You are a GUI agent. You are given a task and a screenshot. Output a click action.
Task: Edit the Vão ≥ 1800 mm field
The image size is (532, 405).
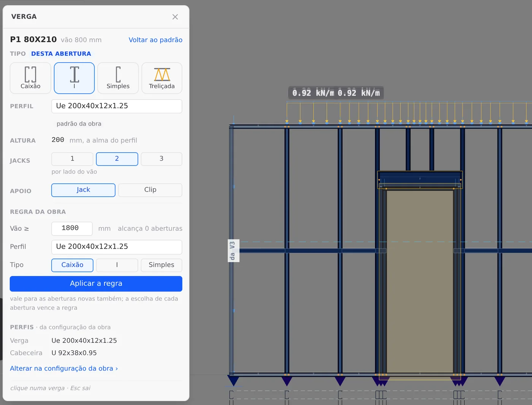click(x=72, y=229)
